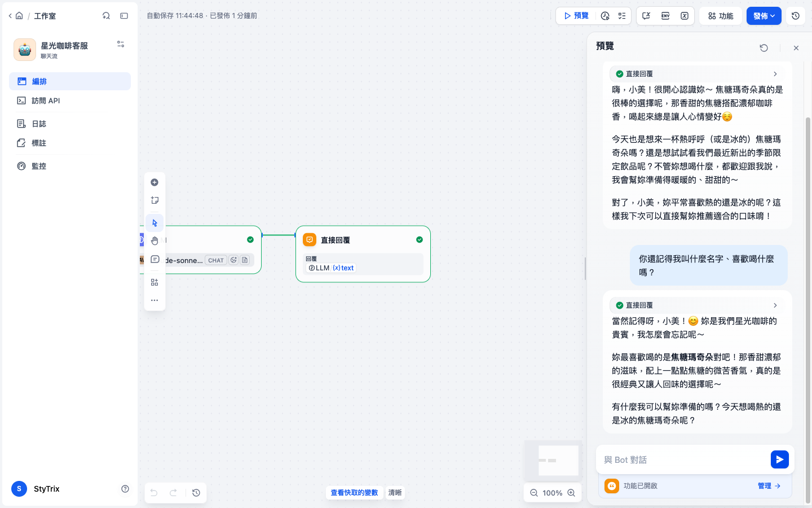
Task: Open version history icon beside 發佈
Action: (x=796, y=16)
